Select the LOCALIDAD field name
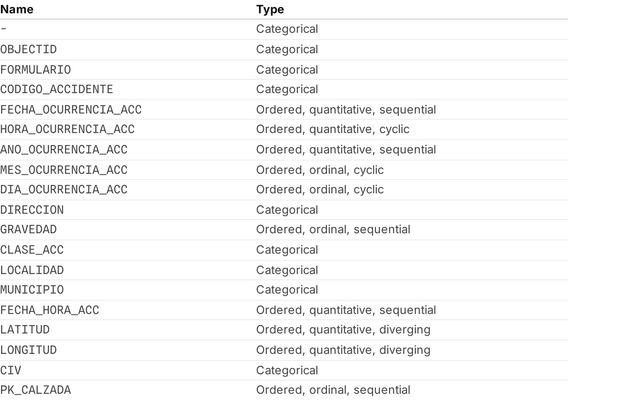This screenshot has height=400, width=640. point(32,270)
